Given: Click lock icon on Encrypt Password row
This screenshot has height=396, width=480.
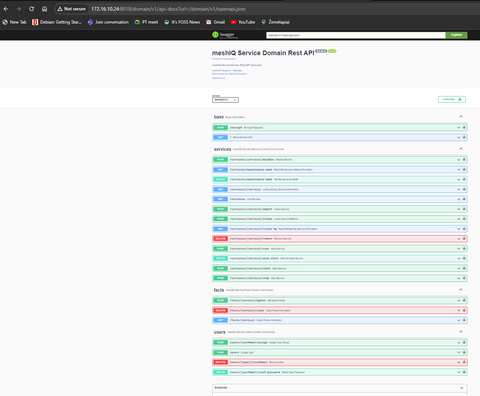Looking at the screenshot, I should [x=464, y=127].
